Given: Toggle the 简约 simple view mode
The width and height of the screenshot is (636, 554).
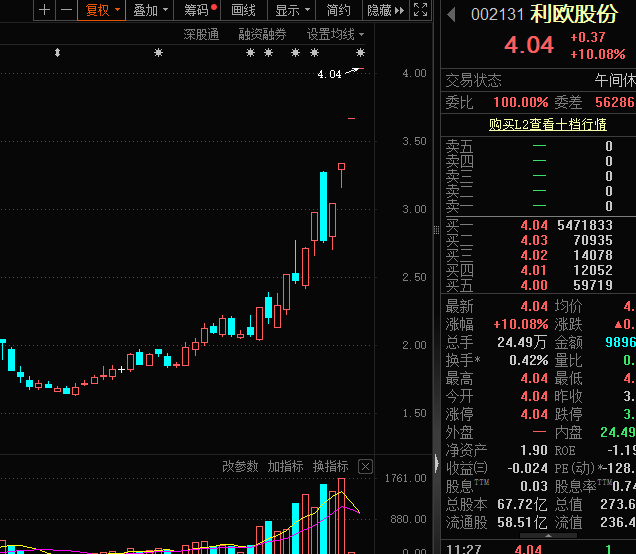Looking at the screenshot, I should (x=339, y=10).
